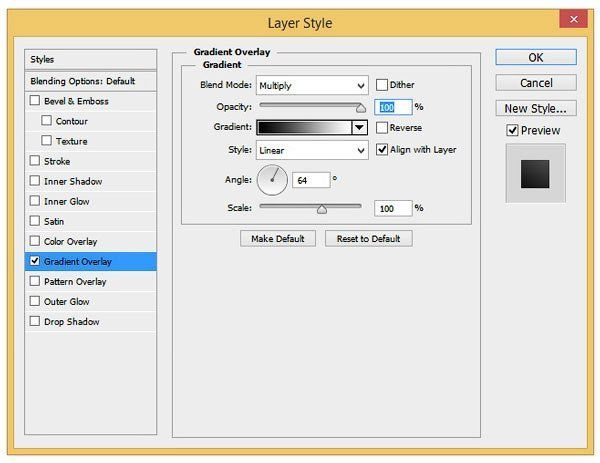Click the Scale slider handle
Screen dimensions: 600x463
[x=322, y=209]
